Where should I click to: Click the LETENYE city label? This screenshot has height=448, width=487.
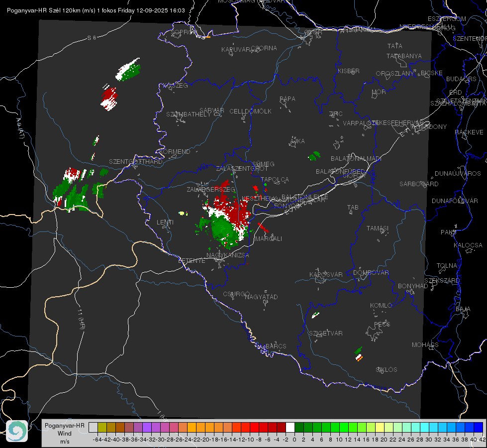[192, 260]
